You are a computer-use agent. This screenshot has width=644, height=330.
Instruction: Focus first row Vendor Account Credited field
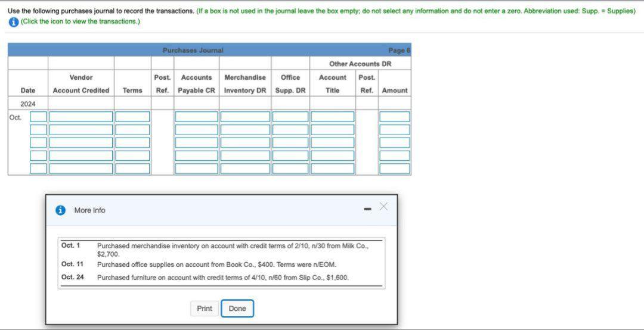pos(81,117)
